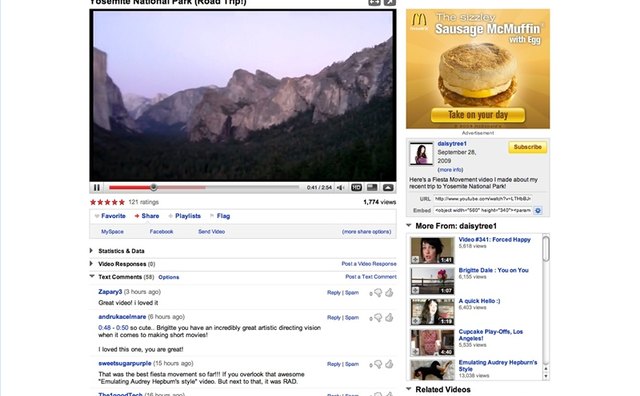Add You on You video to queue

pos(415,290)
